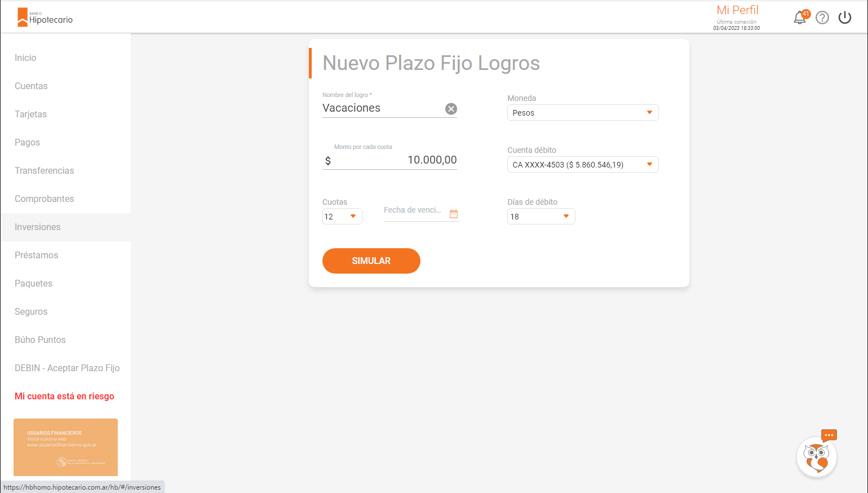Open Tarjetas in the sidebar
Image resolution: width=868 pixels, height=493 pixels.
[x=30, y=115]
